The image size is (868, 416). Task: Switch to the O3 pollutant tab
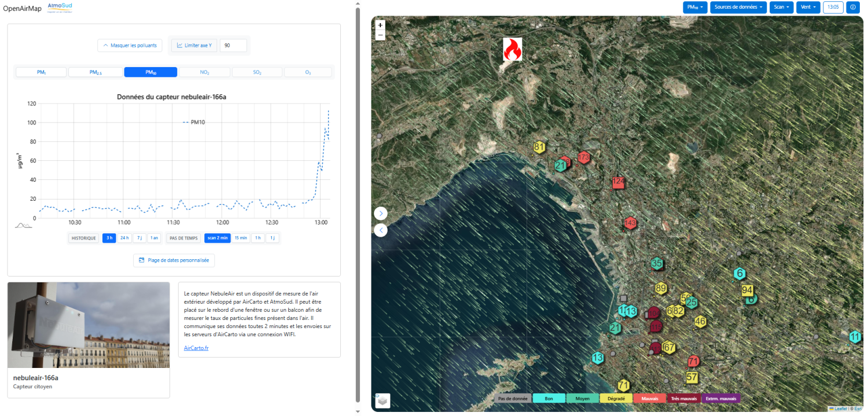point(308,72)
